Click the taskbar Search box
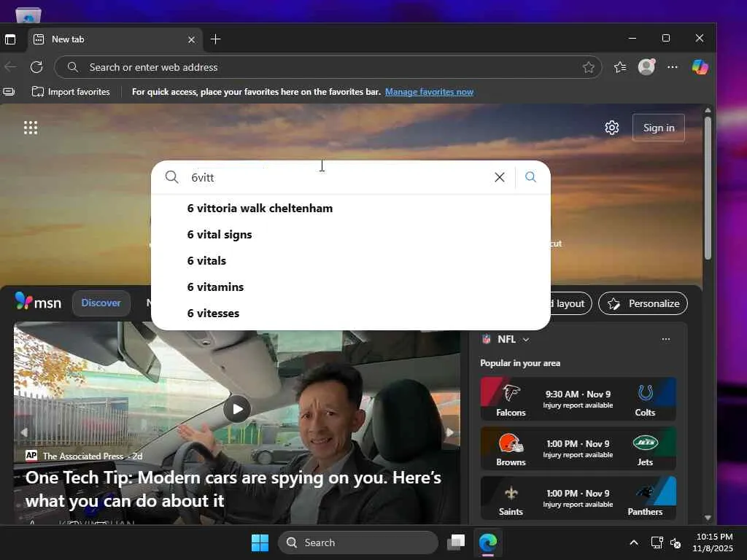The width and height of the screenshot is (747, 560). coord(357,542)
